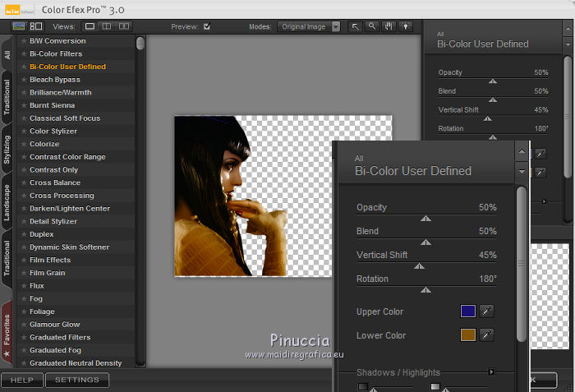Image resolution: width=575 pixels, height=392 pixels.
Task: Click the SETTINGS button
Action: click(x=77, y=380)
